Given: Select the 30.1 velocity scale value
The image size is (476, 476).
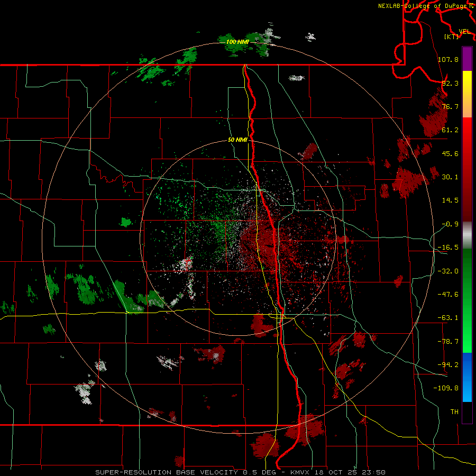Looking at the screenshot, I should coord(450,177).
